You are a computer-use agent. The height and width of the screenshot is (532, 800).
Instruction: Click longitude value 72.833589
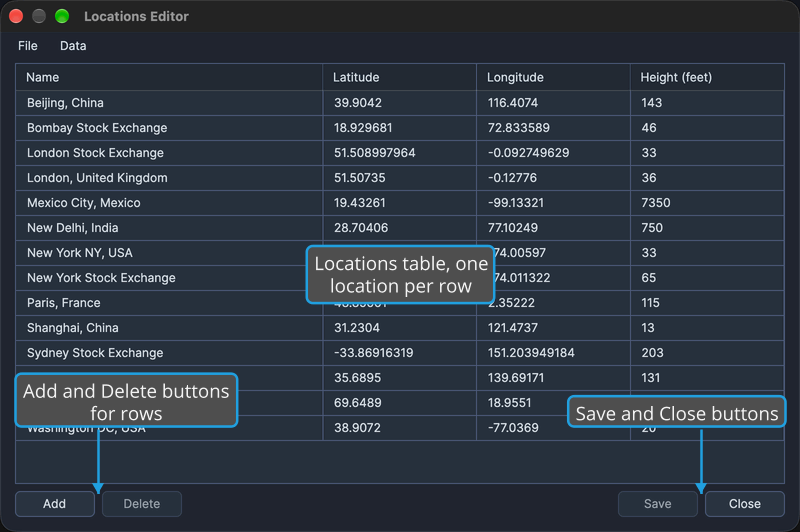click(x=554, y=128)
